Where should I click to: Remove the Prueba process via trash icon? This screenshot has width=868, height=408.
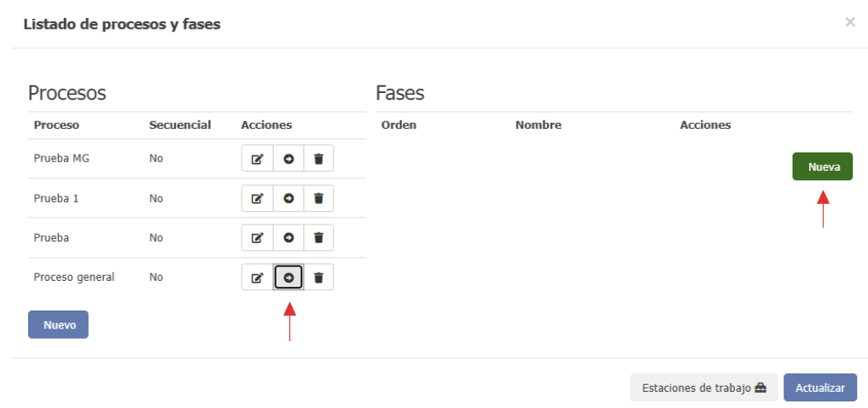318,237
